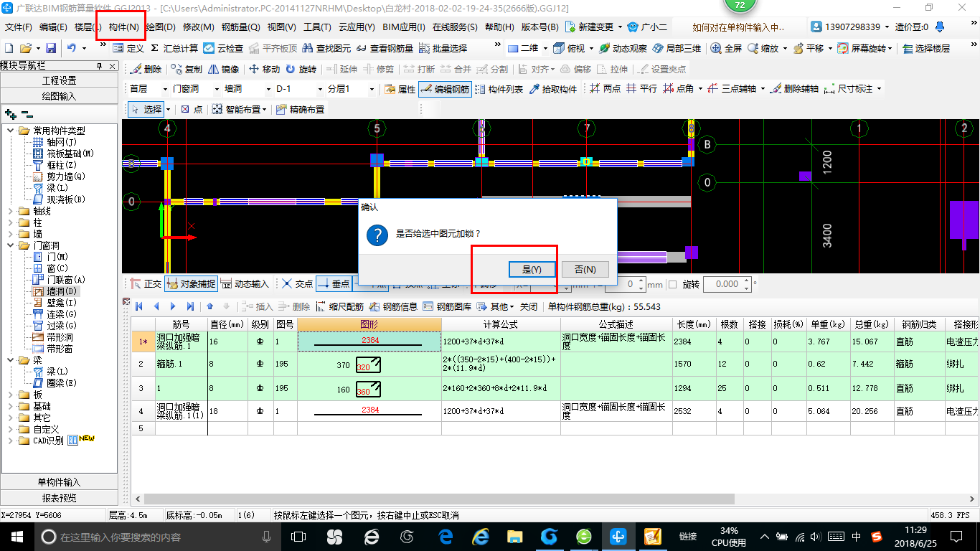This screenshot has width=980, height=551.
Task: Switch to 工程设置 panel
Action: tap(59, 80)
